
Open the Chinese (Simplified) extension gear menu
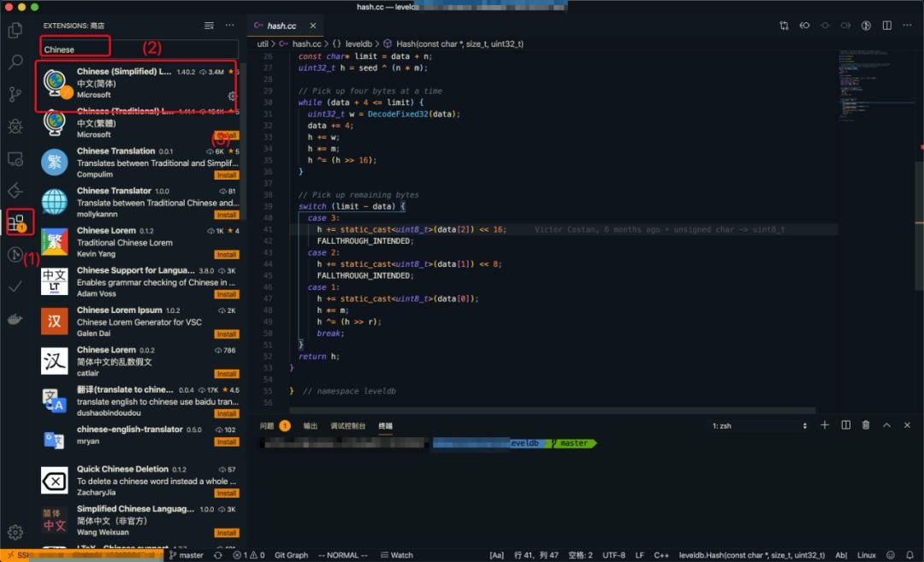click(232, 96)
